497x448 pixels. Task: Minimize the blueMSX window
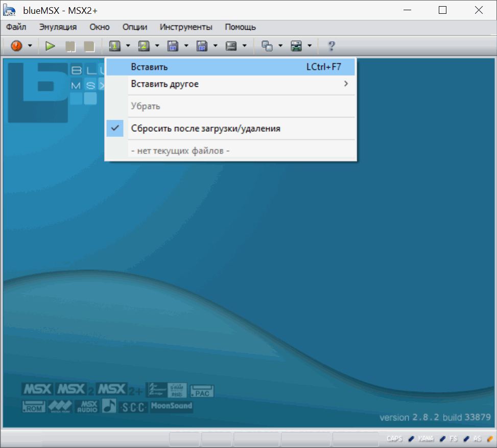click(x=407, y=10)
